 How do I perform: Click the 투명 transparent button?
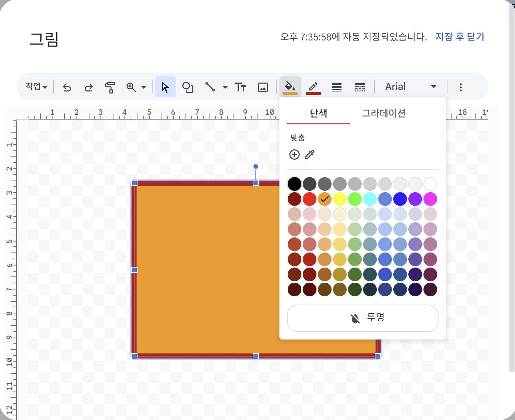tap(363, 318)
